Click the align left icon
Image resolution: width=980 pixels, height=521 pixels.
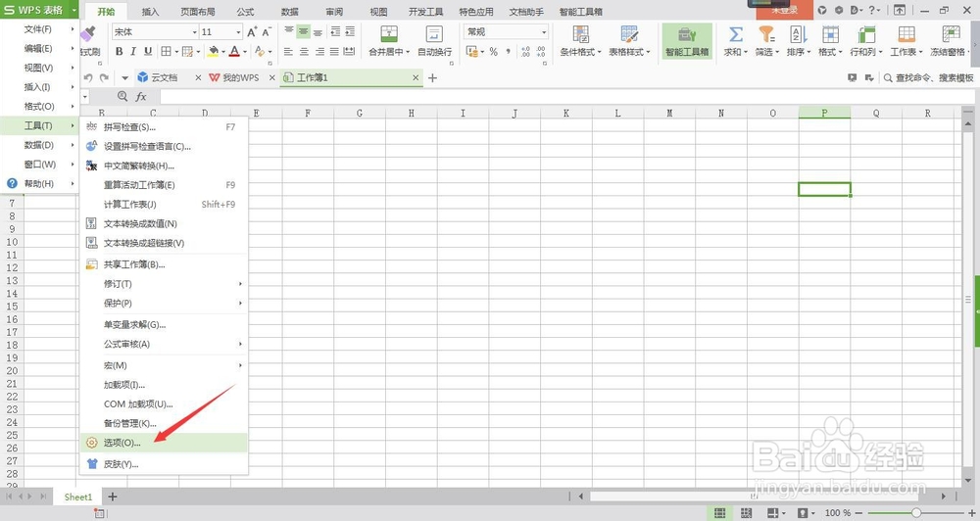(x=288, y=51)
